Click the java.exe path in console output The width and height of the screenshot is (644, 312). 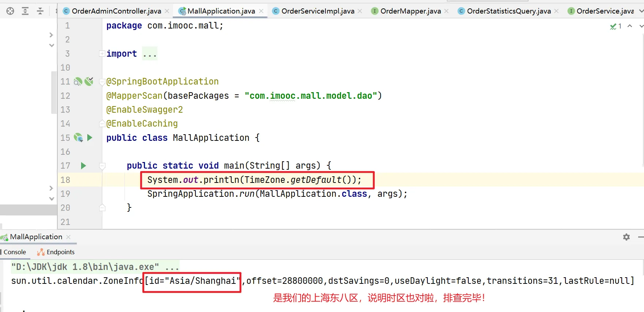pyautogui.click(x=85, y=267)
